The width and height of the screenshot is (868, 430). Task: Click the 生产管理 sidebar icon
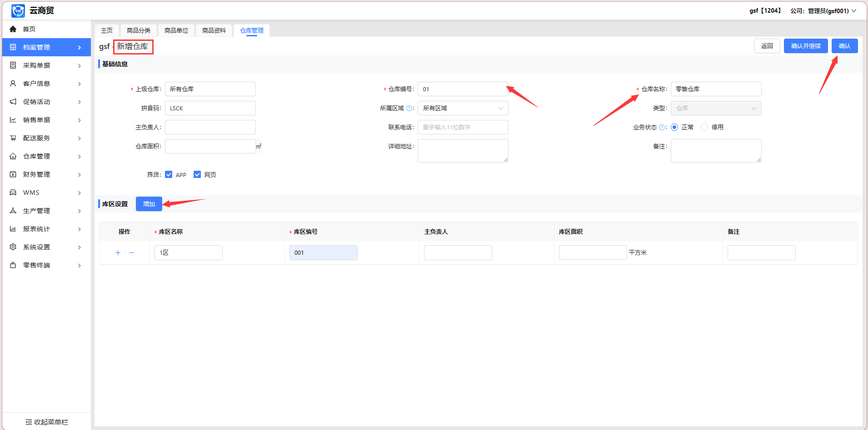point(13,211)
